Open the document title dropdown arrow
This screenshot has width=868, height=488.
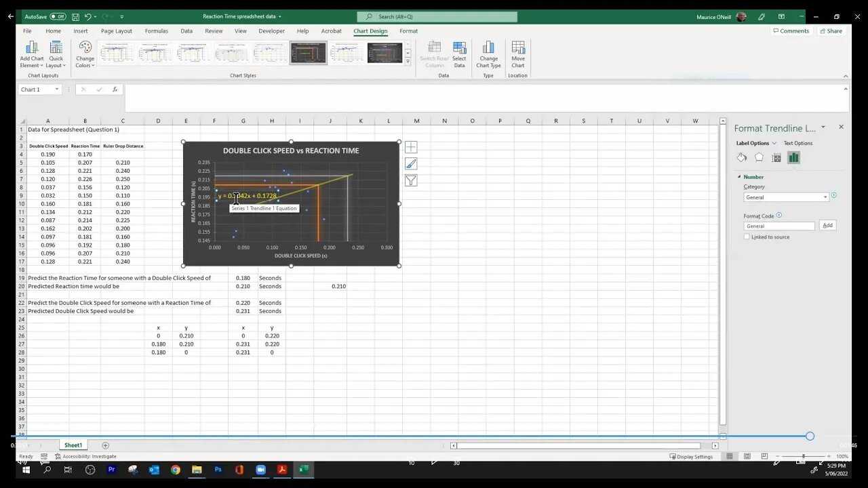click(279, 16)
